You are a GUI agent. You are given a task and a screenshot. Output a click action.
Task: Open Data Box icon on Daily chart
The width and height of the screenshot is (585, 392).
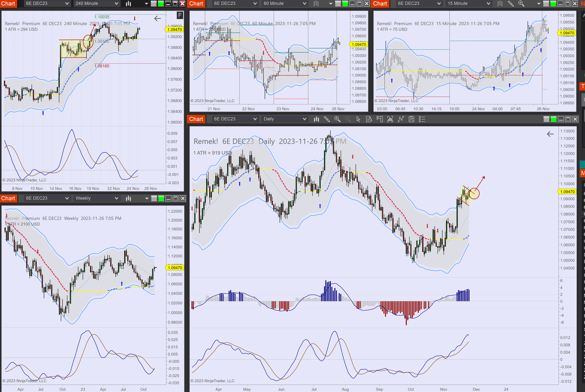point(369,119)
